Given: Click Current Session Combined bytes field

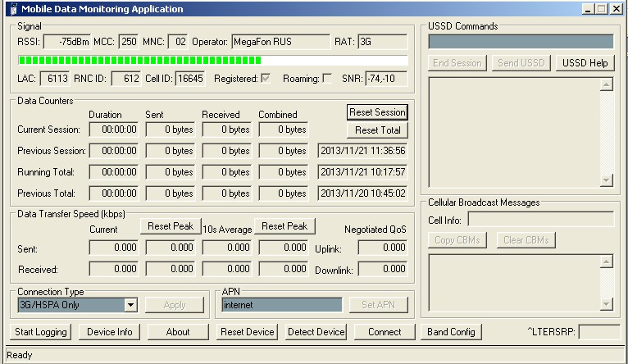Looking at the screenshot, I should point(284,130).
